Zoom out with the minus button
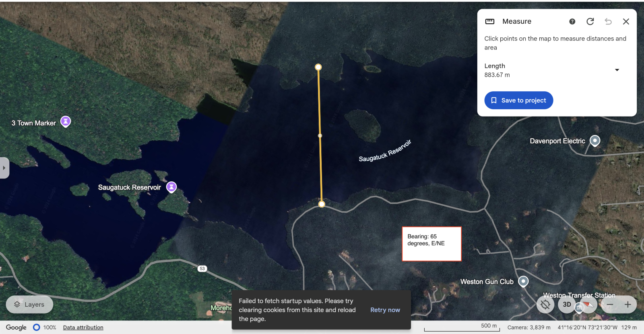Image resolution: width=644 pixels, height=334 pixels. 610,305
